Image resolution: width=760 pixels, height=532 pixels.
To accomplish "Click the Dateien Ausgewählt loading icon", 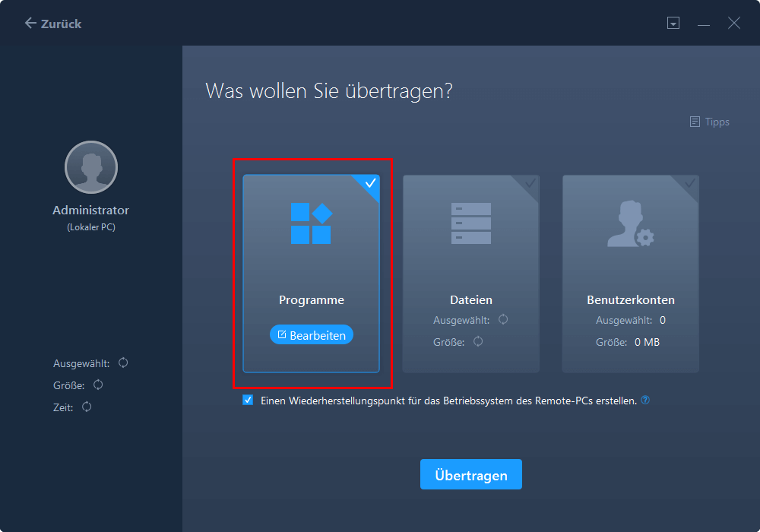I will click(503, 319).
